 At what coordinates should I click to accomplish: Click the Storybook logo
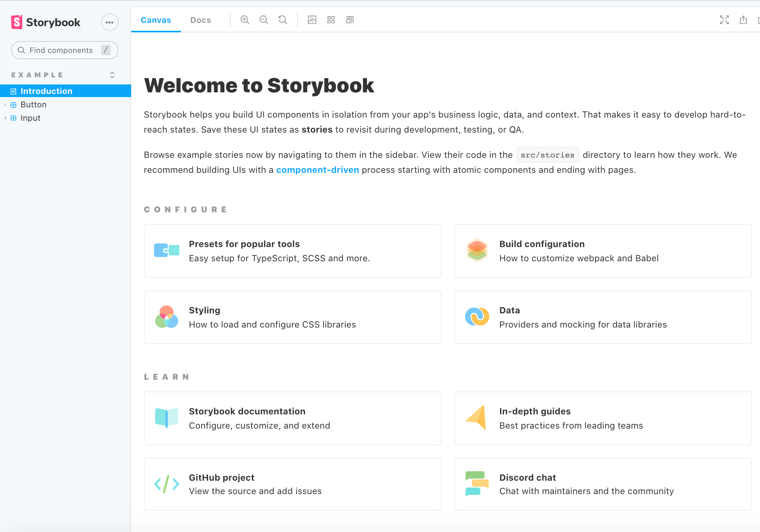pos(46,22)
